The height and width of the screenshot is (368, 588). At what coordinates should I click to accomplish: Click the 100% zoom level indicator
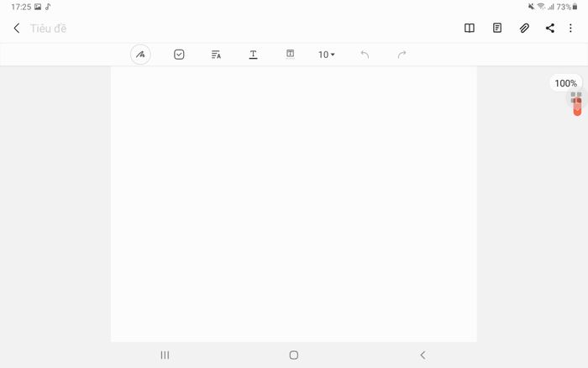coord(565,83)
